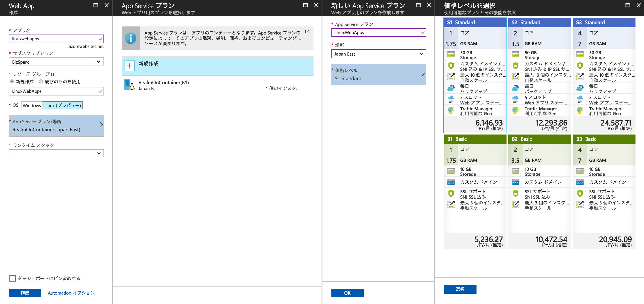
Task: Select 新規作成 resource group radio button
Action: click(12, 82)
